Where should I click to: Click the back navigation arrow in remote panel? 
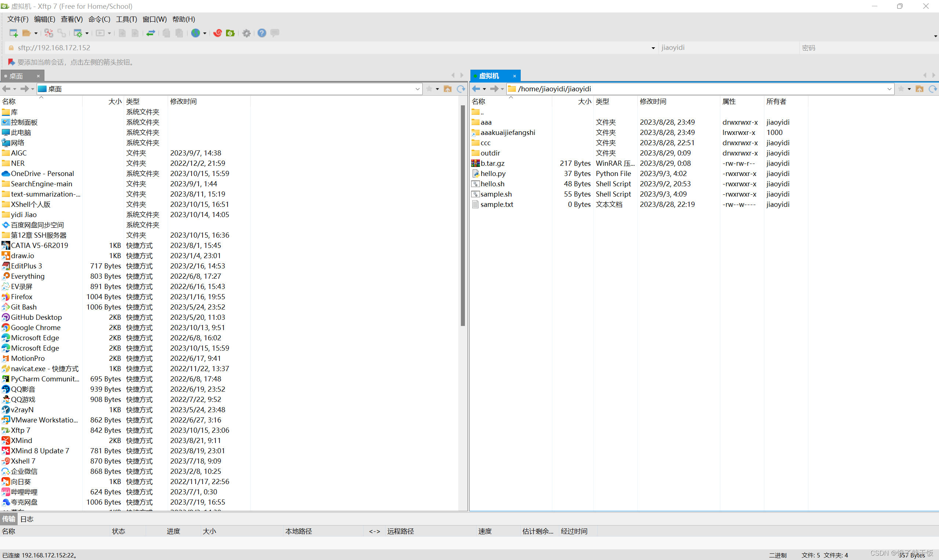(475, 89)
